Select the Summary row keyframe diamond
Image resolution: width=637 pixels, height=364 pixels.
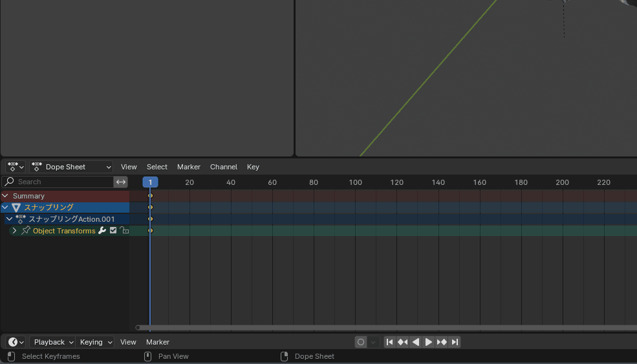point(150,196)
